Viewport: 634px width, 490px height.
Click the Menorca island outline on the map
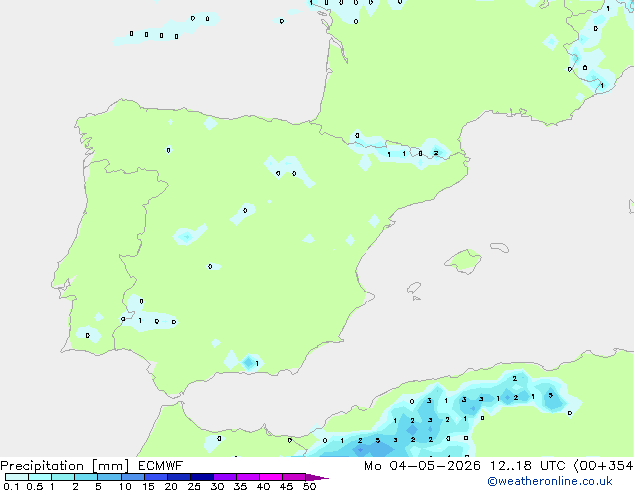click(x=500, y=247)
